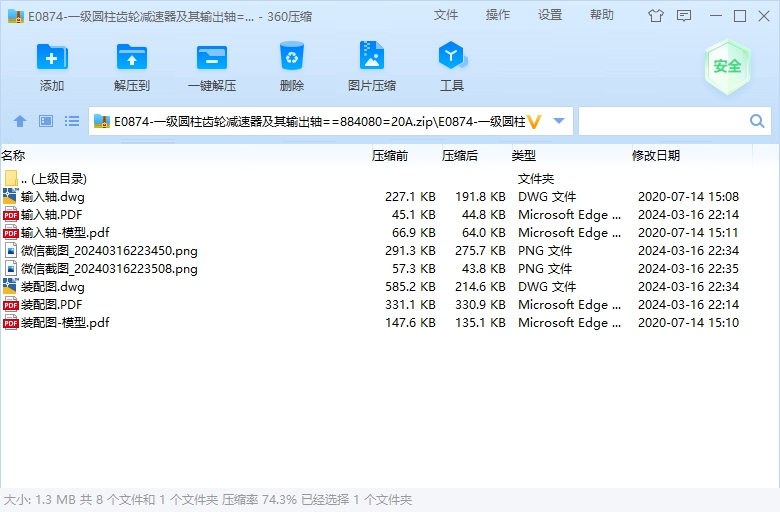Screen dimensions: 780x512
Task: Select the .. (上级目录) row label
Action: (x=54, y=179)
